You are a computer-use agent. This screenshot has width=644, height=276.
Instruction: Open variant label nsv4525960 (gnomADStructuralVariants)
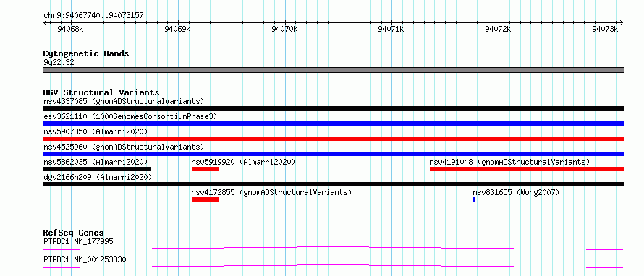(x=124, y=147)
